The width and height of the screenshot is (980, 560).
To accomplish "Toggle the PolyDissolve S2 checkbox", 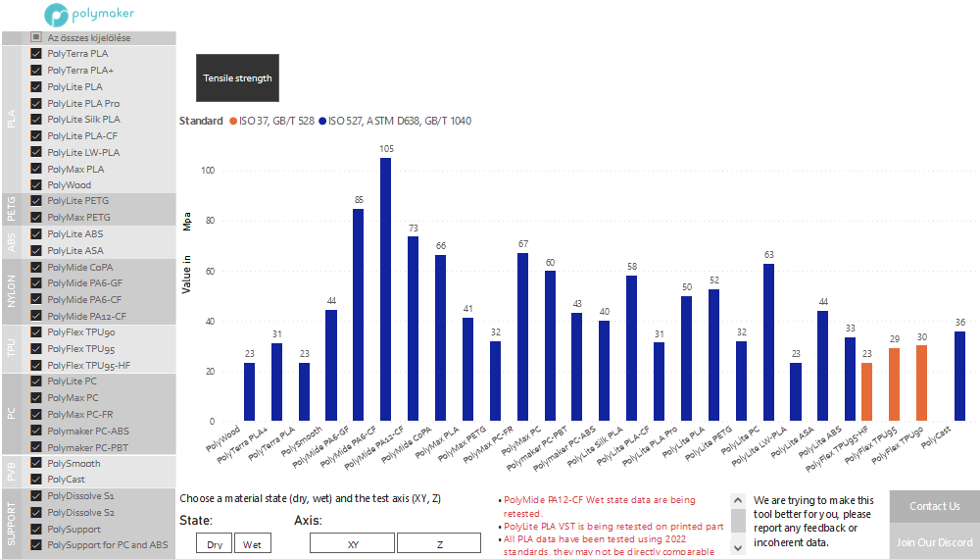I will (x=36, y=513).
